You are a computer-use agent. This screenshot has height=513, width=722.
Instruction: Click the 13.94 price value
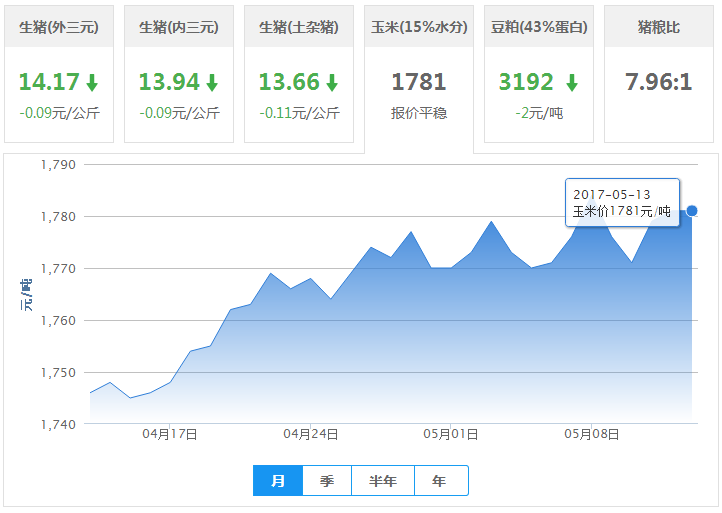tap(169, 82)
